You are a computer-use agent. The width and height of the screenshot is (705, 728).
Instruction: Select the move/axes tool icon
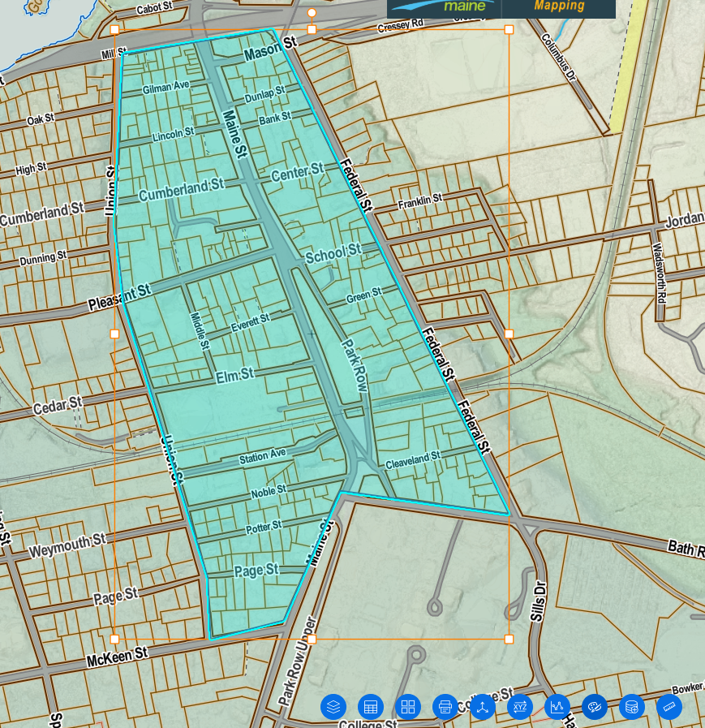pos(483,707)
